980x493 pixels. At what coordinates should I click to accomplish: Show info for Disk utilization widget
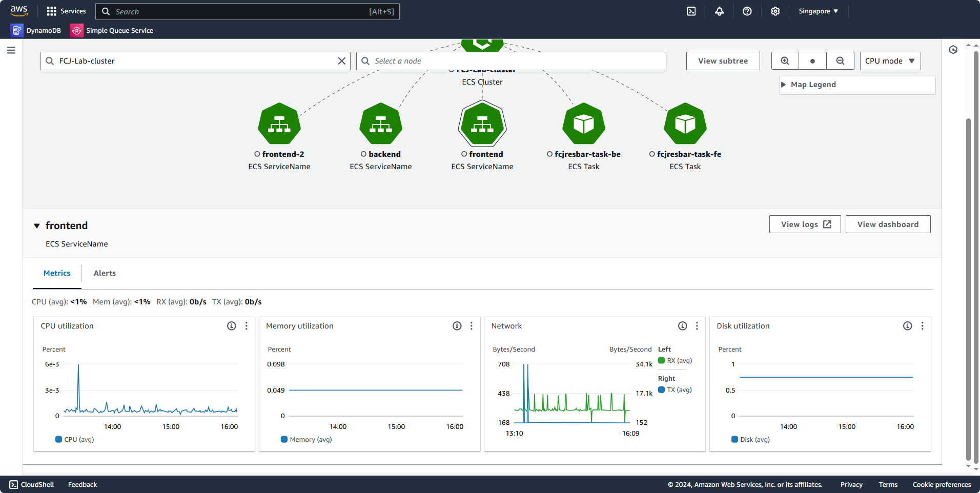click(x=908, y=326)
